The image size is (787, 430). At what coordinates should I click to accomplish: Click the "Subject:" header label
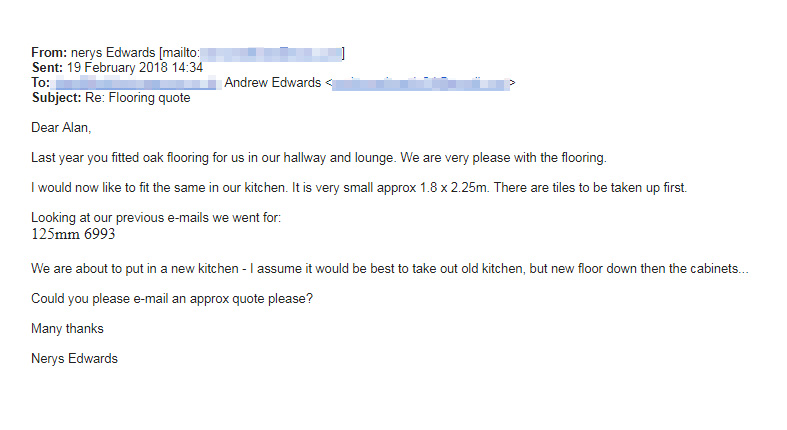click(57, 98)
